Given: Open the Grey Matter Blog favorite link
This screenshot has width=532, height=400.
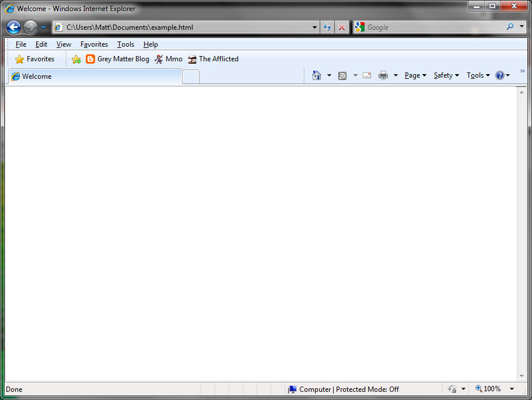Looking at the screenshot, I should (117, 59).
